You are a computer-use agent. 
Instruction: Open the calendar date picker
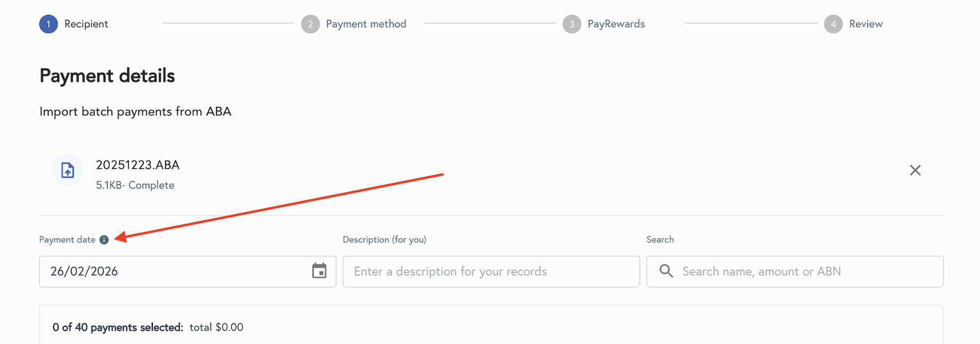[319, 271]
